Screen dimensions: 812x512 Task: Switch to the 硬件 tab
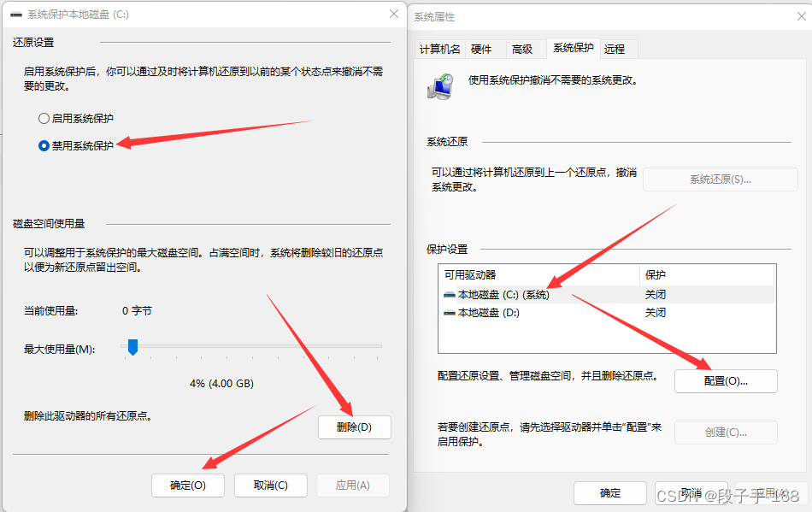[483, 49]
